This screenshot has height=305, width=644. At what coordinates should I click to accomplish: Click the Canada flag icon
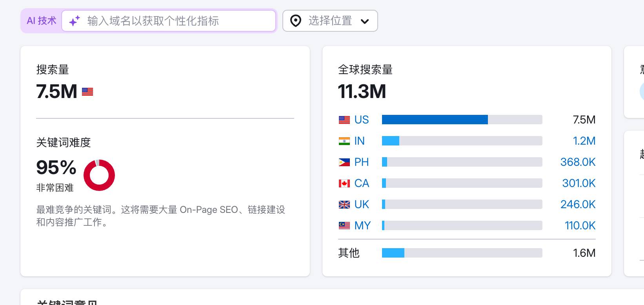344,183
